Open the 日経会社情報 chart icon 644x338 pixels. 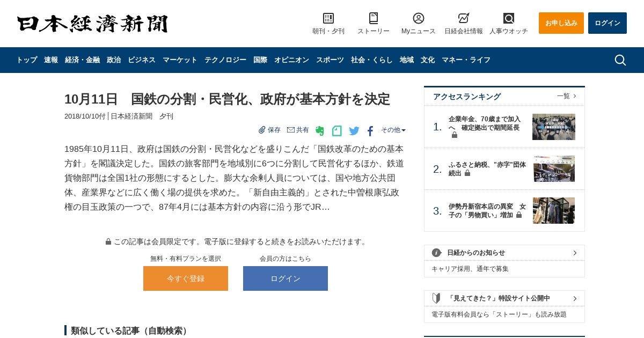click(x=464, y=18)
